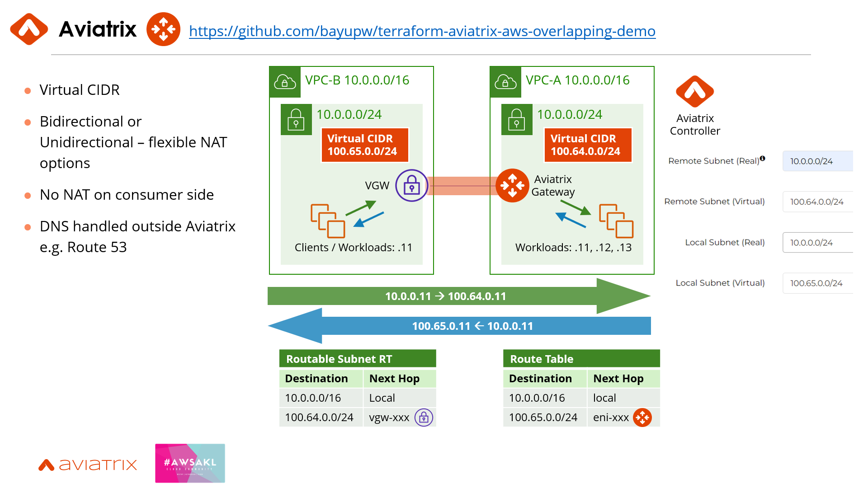Click the VPC-B cloud icon
The height and width of the screenshot is (488, 868).
coord(285,82)
